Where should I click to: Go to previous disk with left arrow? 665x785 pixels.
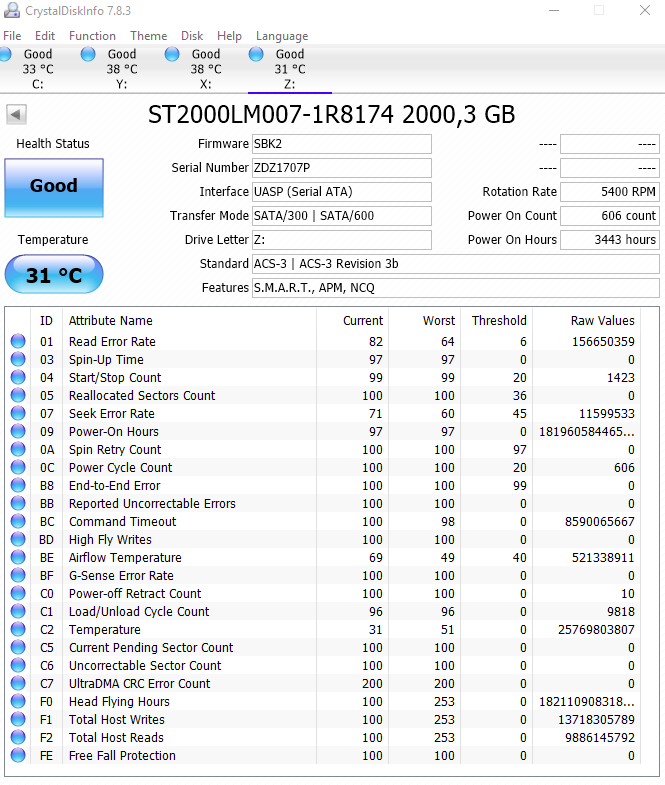tap(16, 115)
